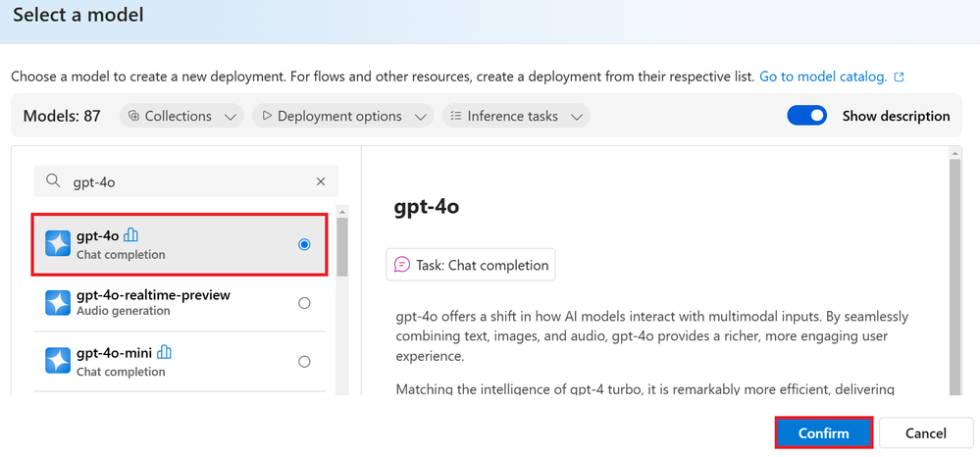Clear the gpt-4o search text with X
The image size is (980, 457).
pos(321,181)
